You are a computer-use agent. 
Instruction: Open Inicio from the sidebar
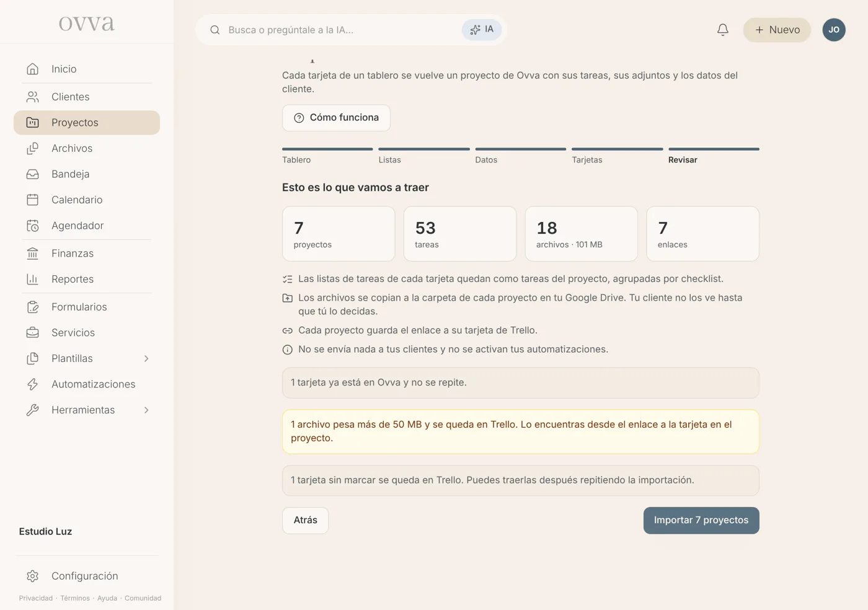point(87,69)
